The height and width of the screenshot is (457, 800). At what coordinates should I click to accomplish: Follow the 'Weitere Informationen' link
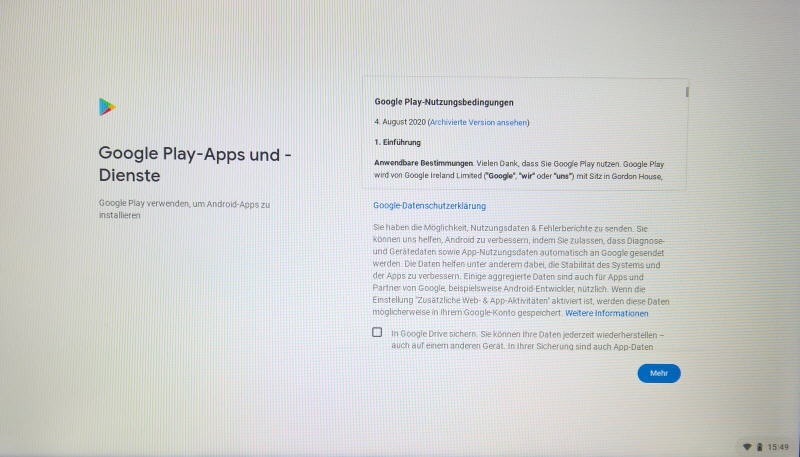[x=607, y=313]
